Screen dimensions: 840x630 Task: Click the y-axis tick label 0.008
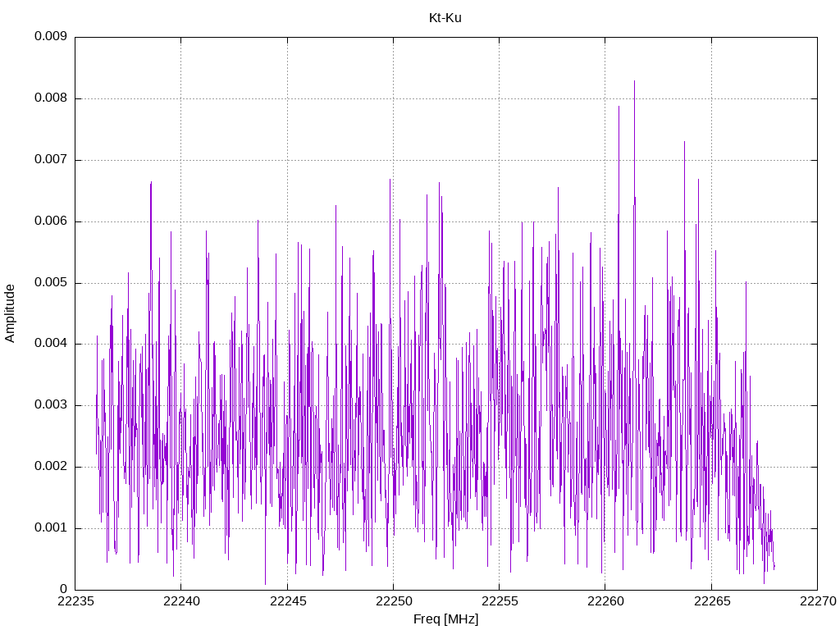[x=51, y=98]
